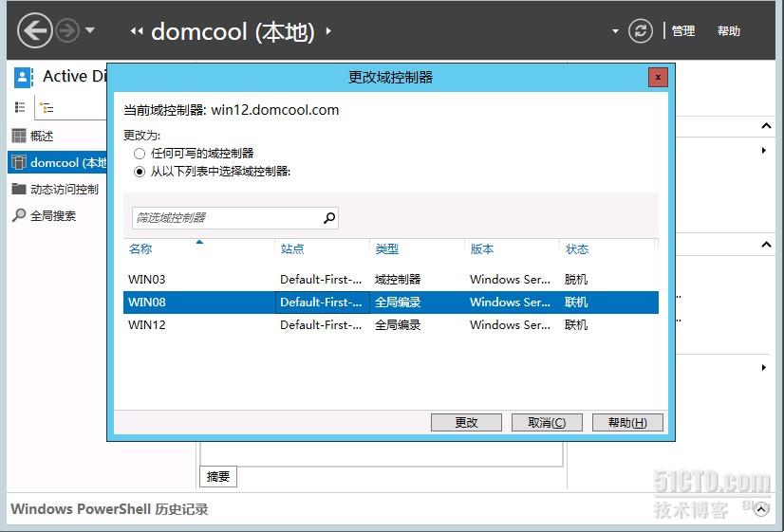
Task: Open the 帮助 menu
Action: pos(729,31)
